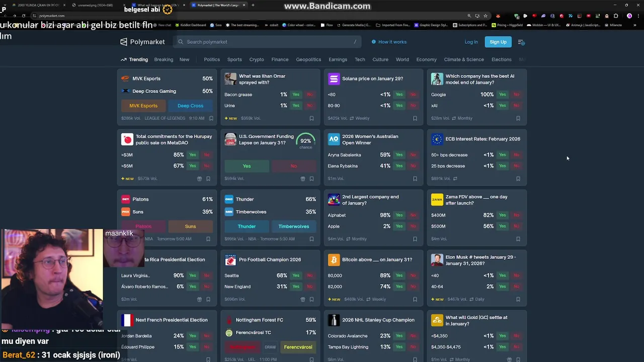644x362 pixels.
Task: Click gift icon on Costa Rica Election card
Action: 199,299
